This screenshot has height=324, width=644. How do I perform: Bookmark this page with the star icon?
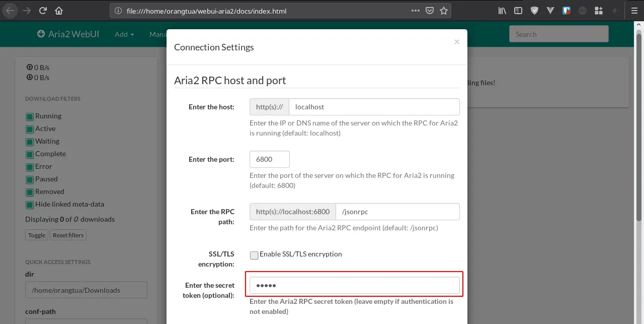point(443,11)
